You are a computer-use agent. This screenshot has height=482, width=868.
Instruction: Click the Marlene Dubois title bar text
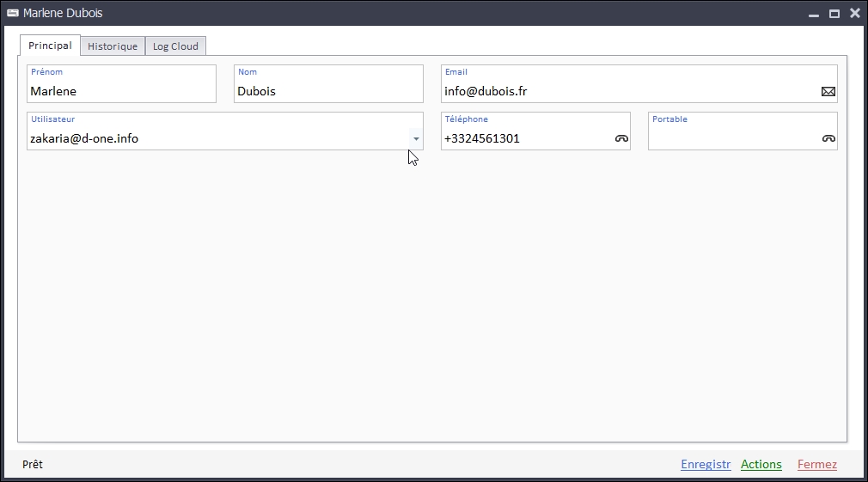pyautogui.click(x=63, y=13)
